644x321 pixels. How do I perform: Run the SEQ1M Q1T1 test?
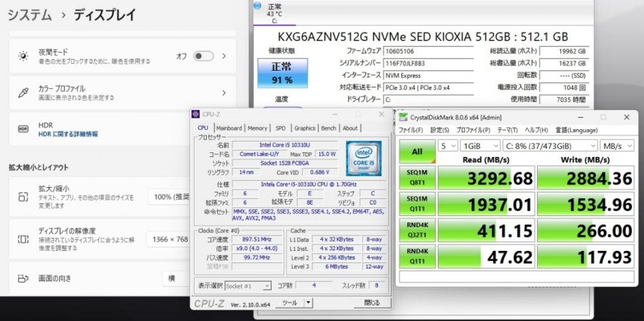(417, 204)
